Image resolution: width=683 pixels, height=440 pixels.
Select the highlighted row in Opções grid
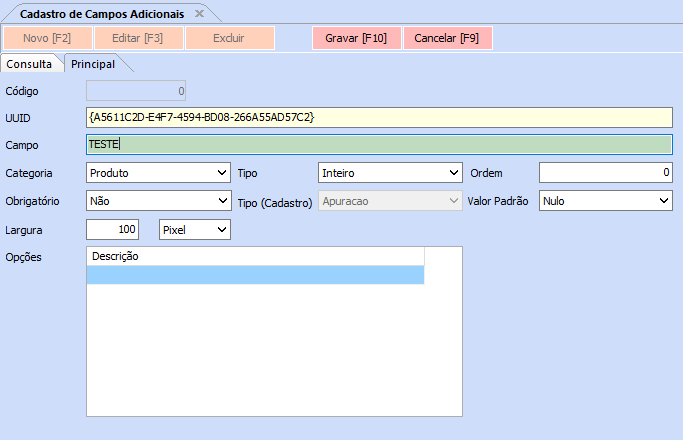point(255,275)
